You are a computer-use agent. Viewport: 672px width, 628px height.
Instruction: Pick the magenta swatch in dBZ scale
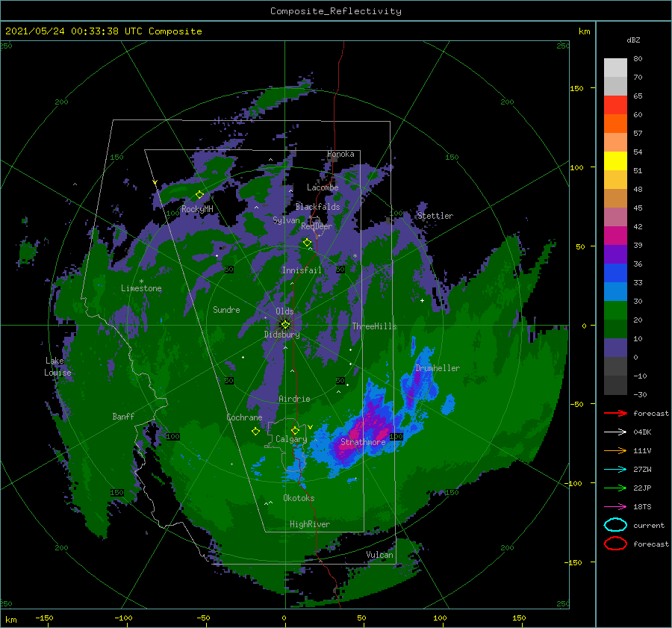click(x=615, y=236)
